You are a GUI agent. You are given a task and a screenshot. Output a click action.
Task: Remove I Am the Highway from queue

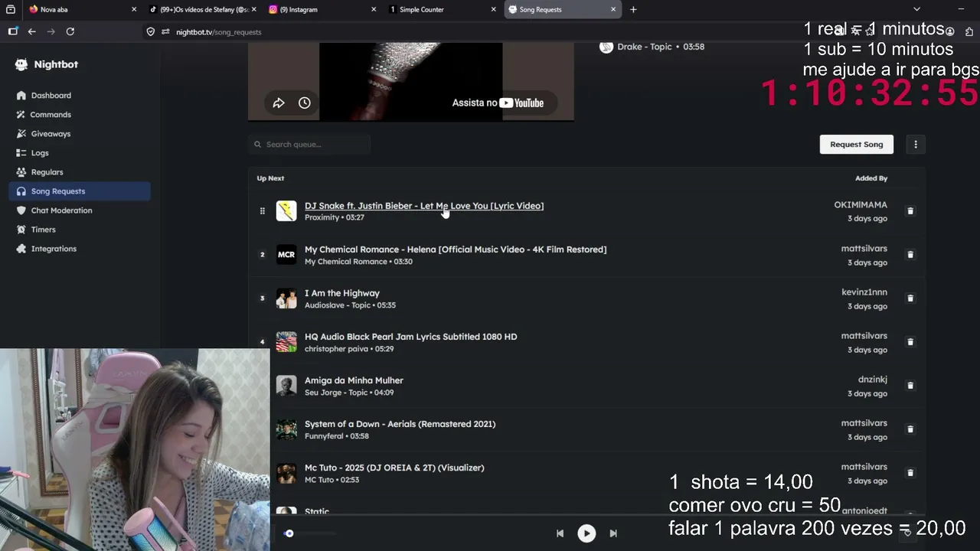[x=910, y=298]
